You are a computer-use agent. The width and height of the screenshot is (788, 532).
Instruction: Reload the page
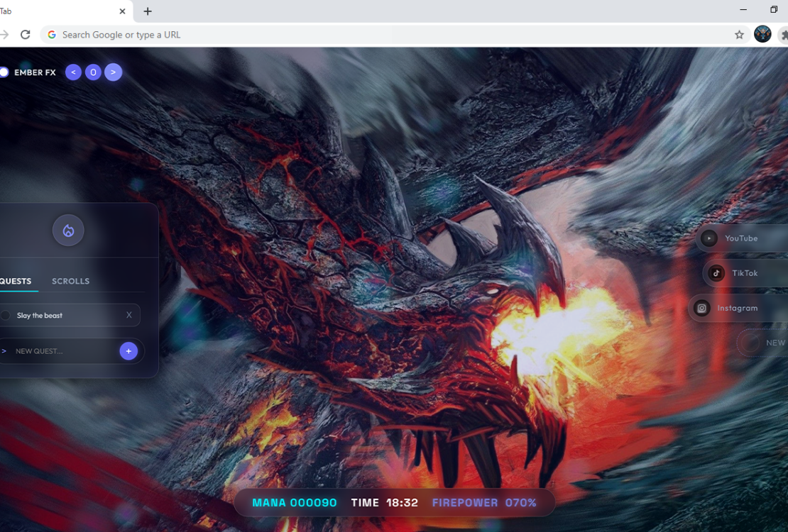pos(25,35)
